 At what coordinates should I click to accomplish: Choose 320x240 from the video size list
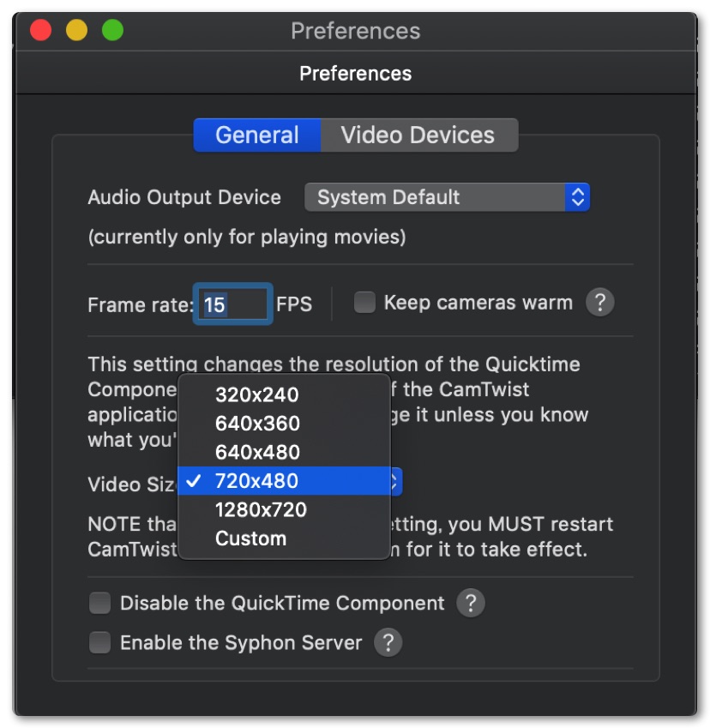click(x=257, y=395)
